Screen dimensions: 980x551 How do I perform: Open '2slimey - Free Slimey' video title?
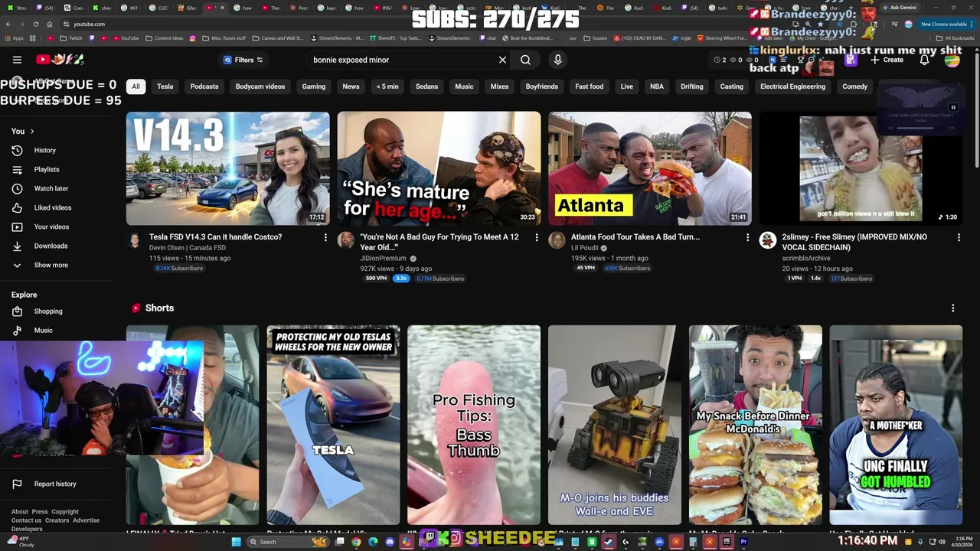[854, 242]
